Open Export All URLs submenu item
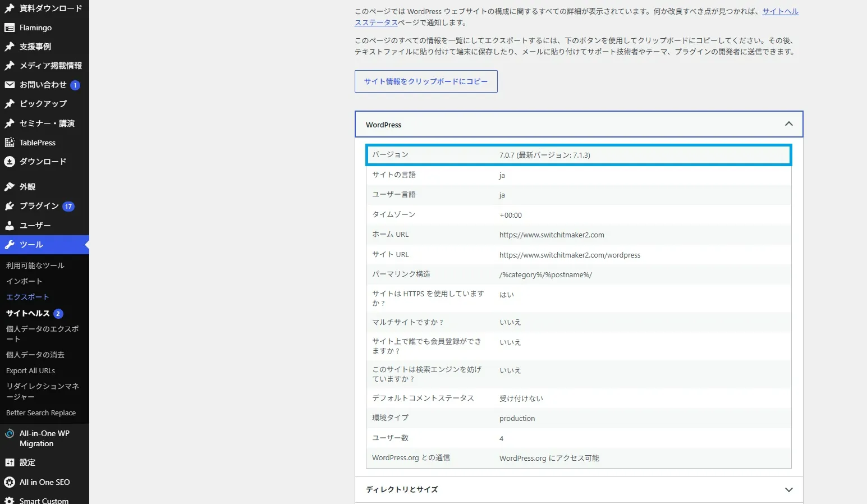Viewport: 867px width, 504px height. pos(31,371)
